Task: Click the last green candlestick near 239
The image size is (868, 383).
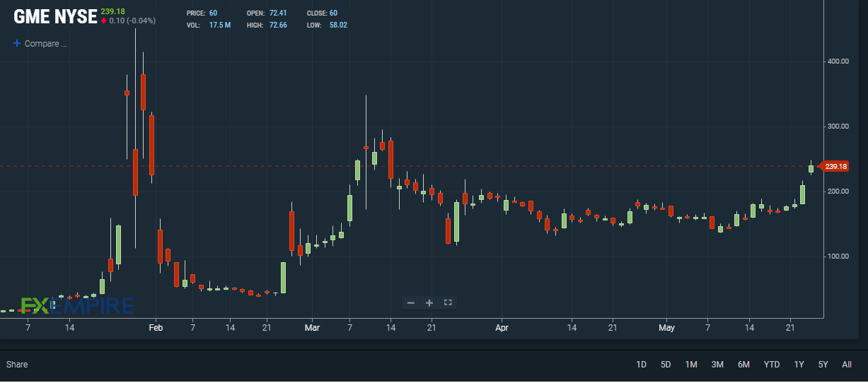Action: point(811,168)
